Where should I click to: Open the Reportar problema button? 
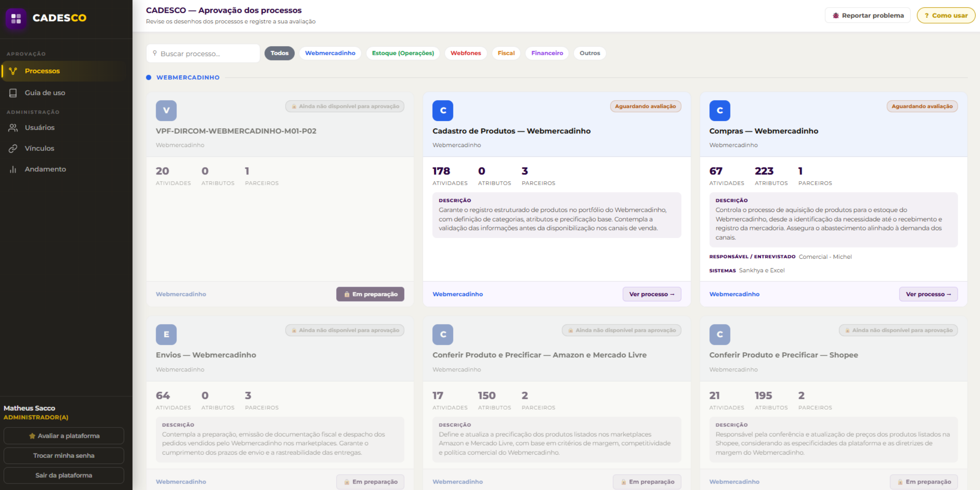pos(867,16)
